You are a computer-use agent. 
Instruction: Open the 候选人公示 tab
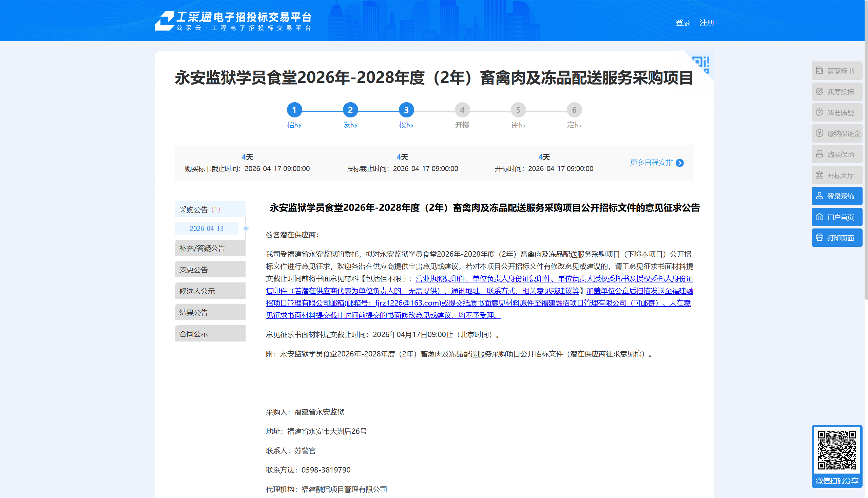point(210,291)
